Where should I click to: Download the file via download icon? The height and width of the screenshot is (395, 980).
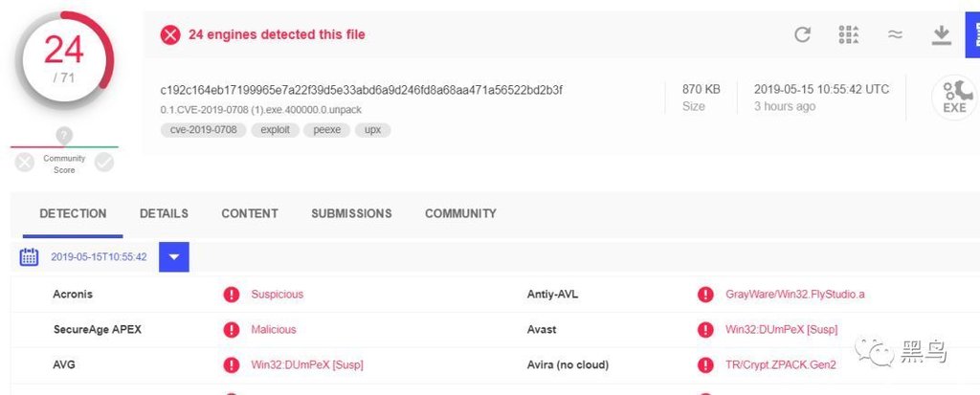942,35
